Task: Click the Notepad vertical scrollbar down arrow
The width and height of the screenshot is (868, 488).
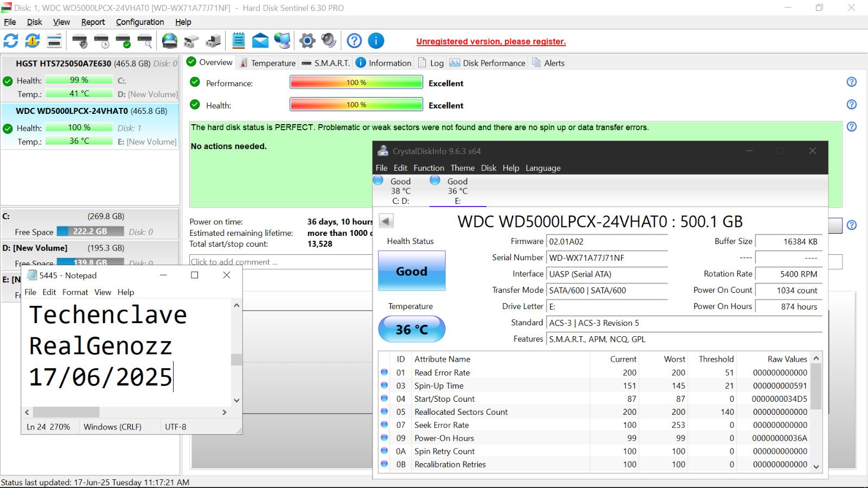Action: pos(237,401)
